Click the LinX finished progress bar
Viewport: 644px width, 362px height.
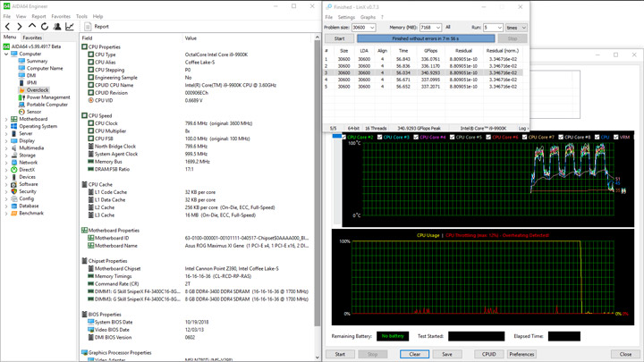pos(425,38)
